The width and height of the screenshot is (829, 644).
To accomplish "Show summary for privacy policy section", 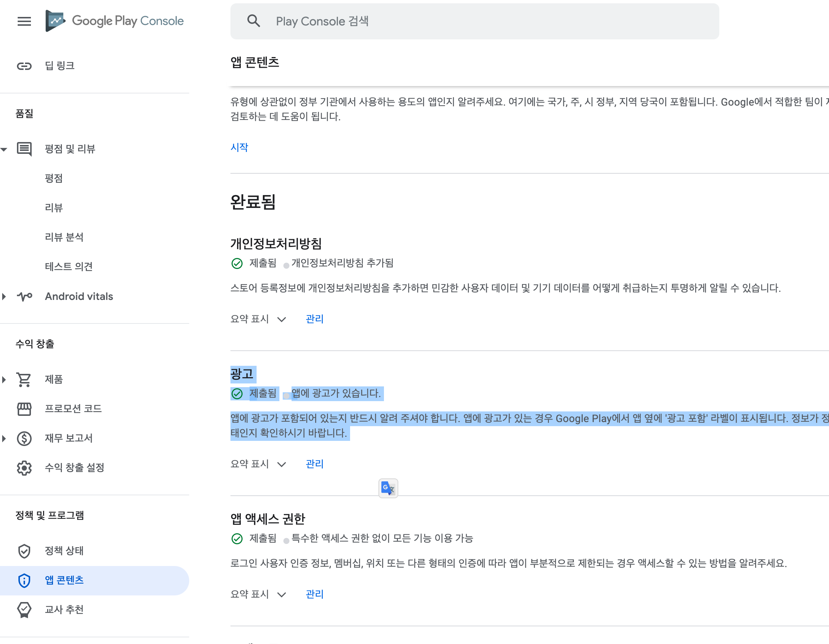I will [258, 319].
